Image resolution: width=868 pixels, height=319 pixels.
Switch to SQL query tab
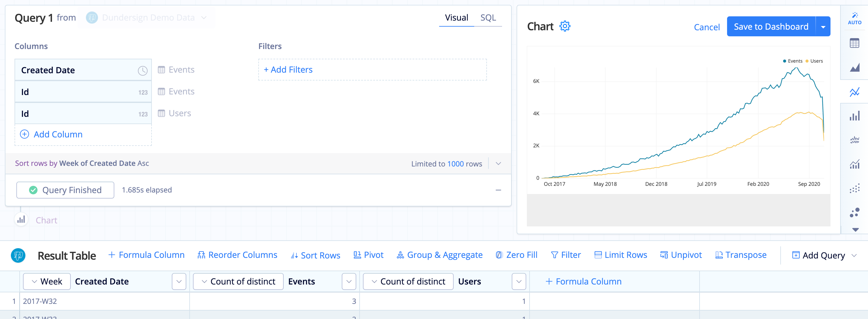pyautogui.click(x=488, y=18)
